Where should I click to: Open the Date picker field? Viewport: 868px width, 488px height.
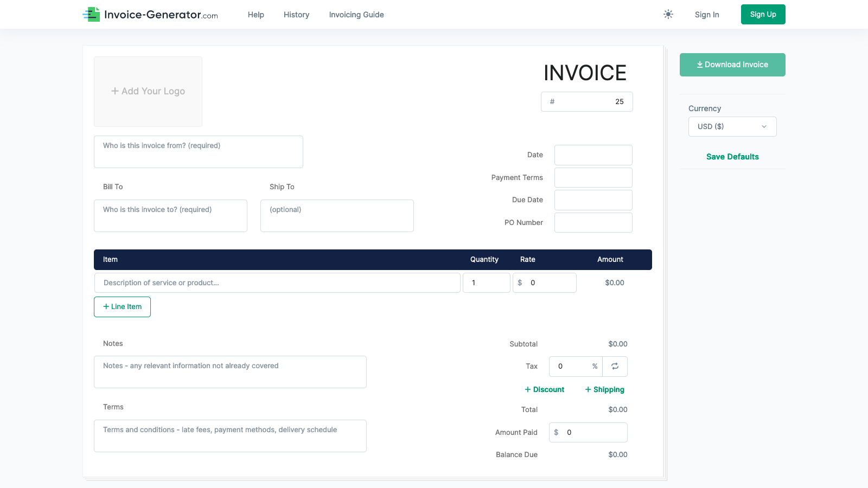coord(593,155)
